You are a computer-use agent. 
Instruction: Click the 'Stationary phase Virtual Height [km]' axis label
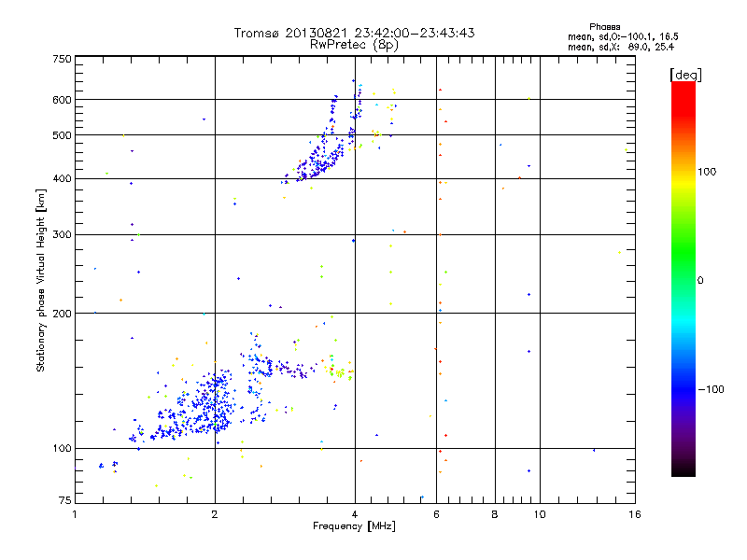[41, 280]
